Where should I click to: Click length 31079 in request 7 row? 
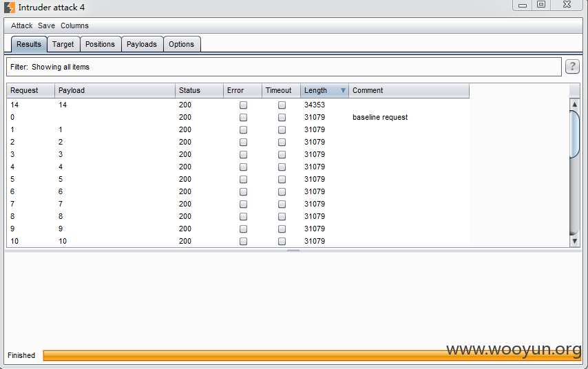pyautogui.click(x=315, y=204)
